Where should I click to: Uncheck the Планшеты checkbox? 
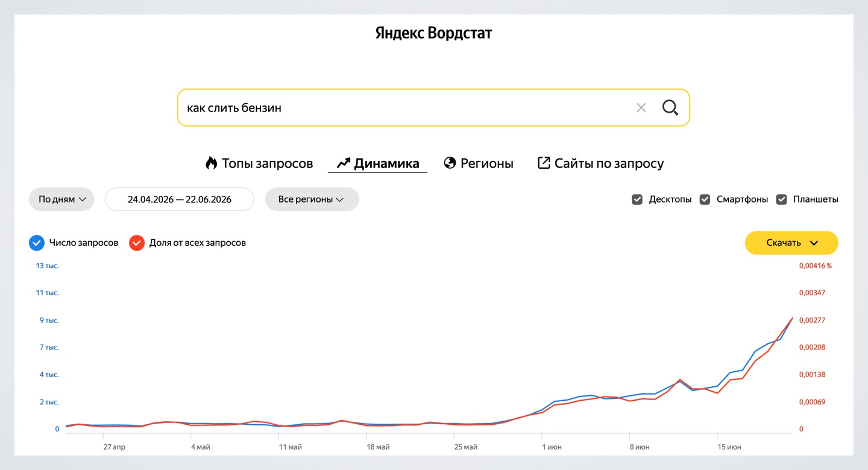click(782, 199)
